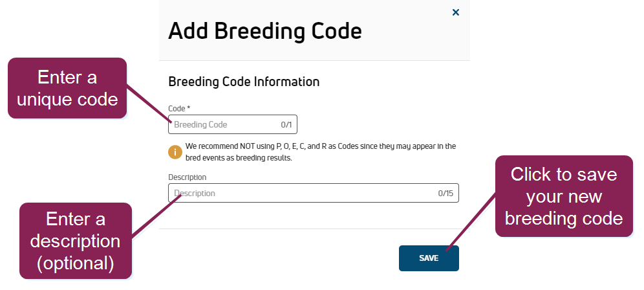The image size is (644, 290).
Task: Save the new breeding code
Action: pyautogui.click(x=429, y=258)
